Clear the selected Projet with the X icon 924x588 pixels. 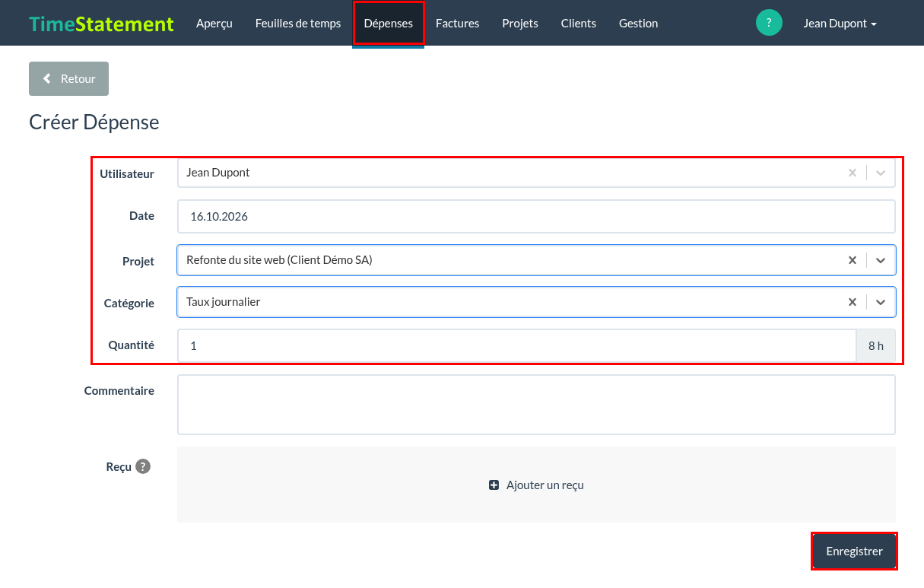853,260
